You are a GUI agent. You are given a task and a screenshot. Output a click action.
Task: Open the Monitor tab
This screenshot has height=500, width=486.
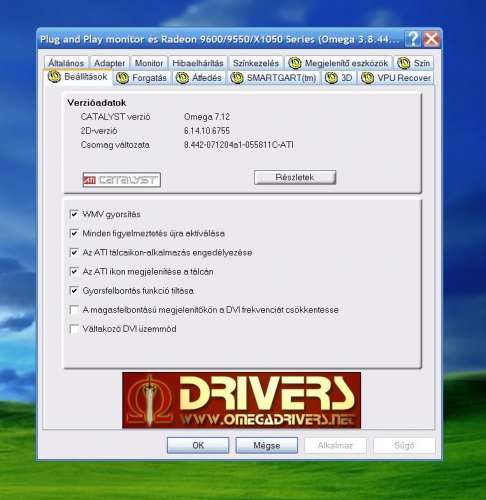pos(149,63)
